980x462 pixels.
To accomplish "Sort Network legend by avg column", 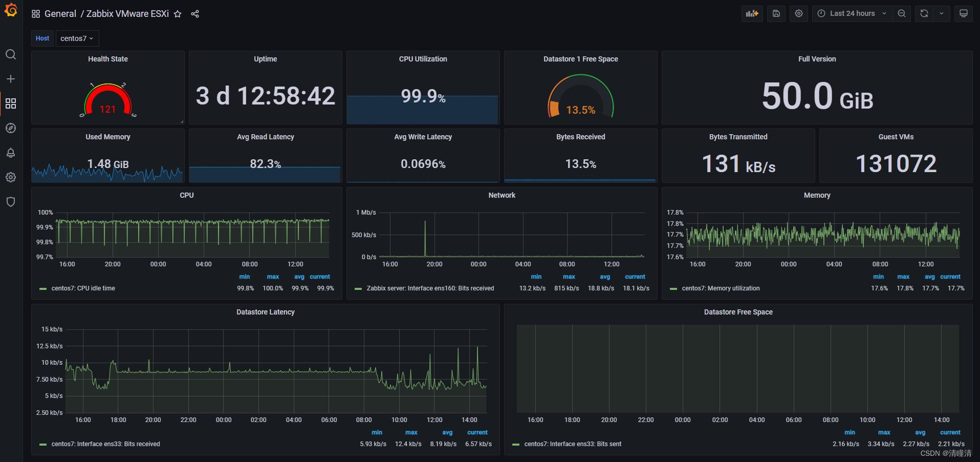I will (605, 277).
